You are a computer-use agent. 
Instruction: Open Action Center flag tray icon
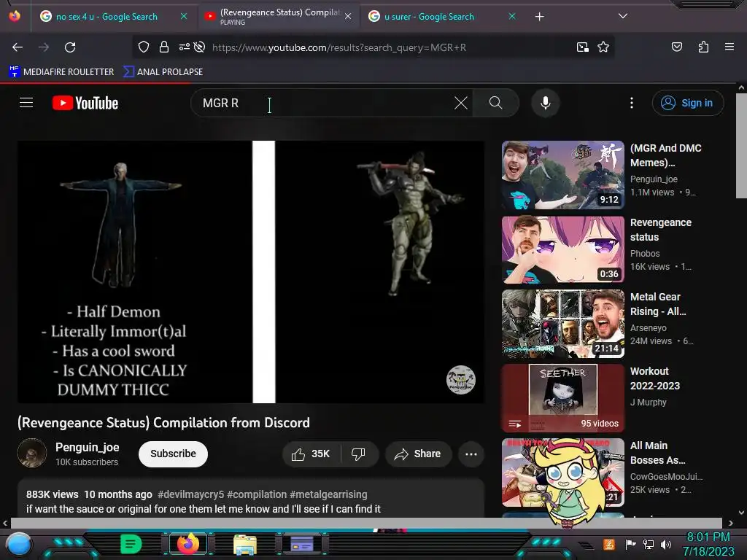[x=631, y=544]
